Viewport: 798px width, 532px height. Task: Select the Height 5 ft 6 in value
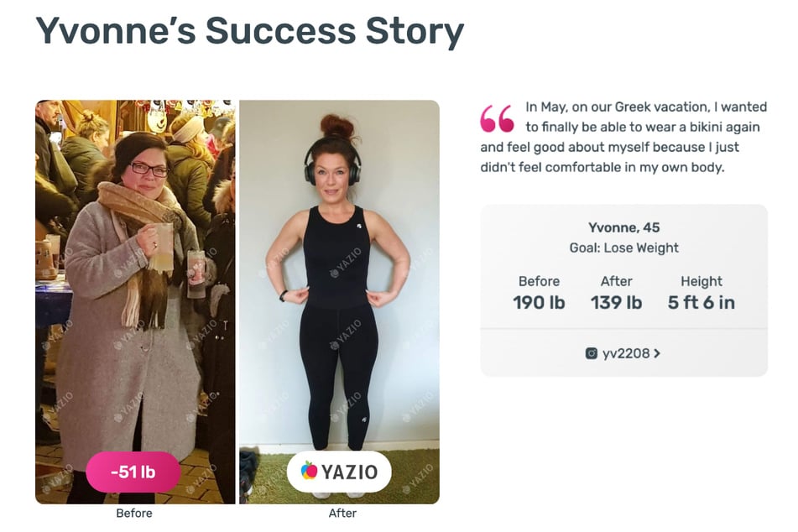[x=702, y=302]
